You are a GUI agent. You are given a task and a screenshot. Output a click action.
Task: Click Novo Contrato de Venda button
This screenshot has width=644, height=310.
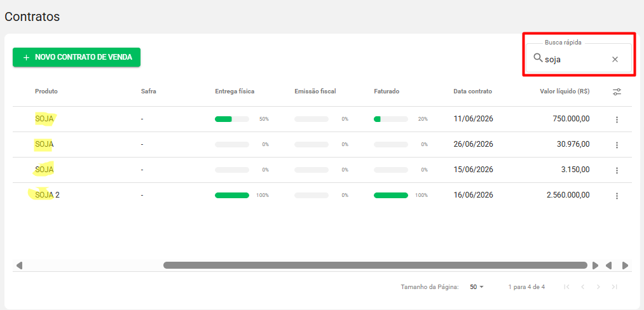[x=76, y=57]
